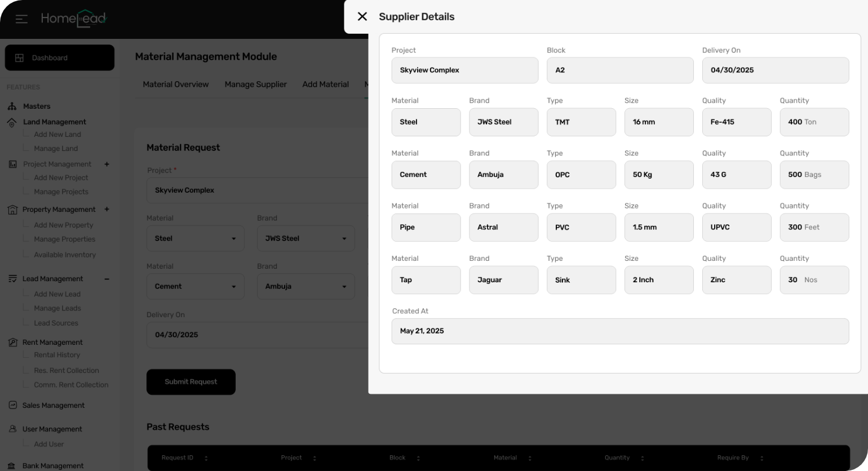This screenshot has width=868, height=471.
Task: Click the Fe-415 quality field
Action: [x=737, y=122]
